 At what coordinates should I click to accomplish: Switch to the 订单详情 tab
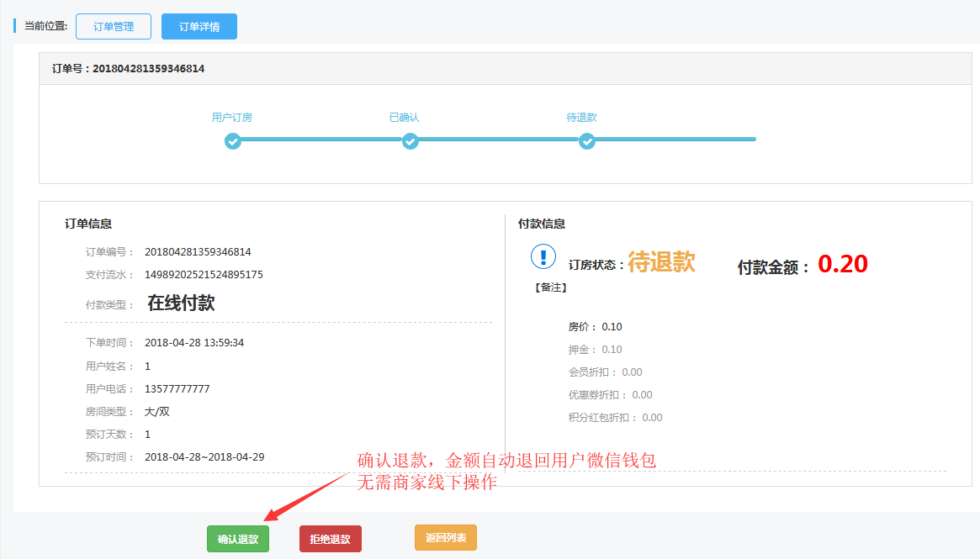[x=199, y=26]
